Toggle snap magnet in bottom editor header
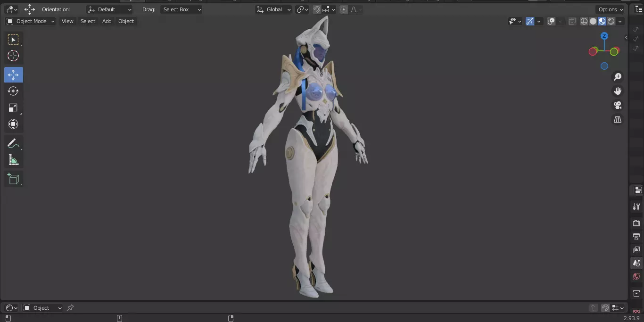 click(x=605, y=308)
